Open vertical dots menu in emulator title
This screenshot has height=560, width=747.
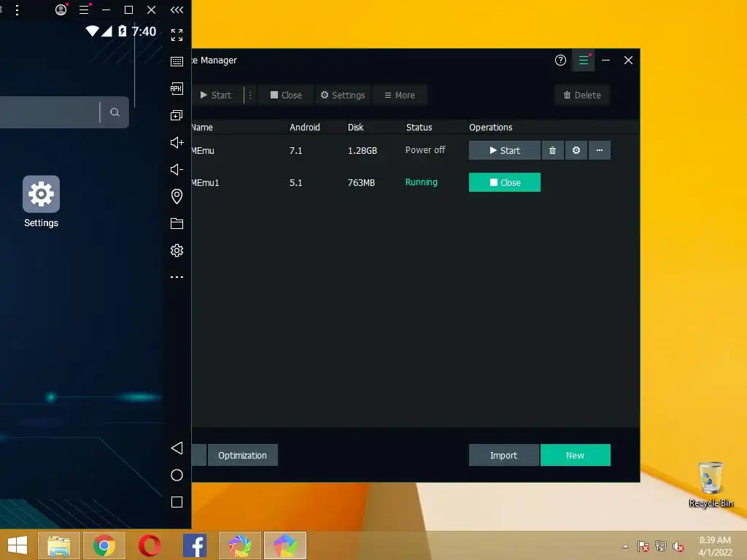coord(18,10)
